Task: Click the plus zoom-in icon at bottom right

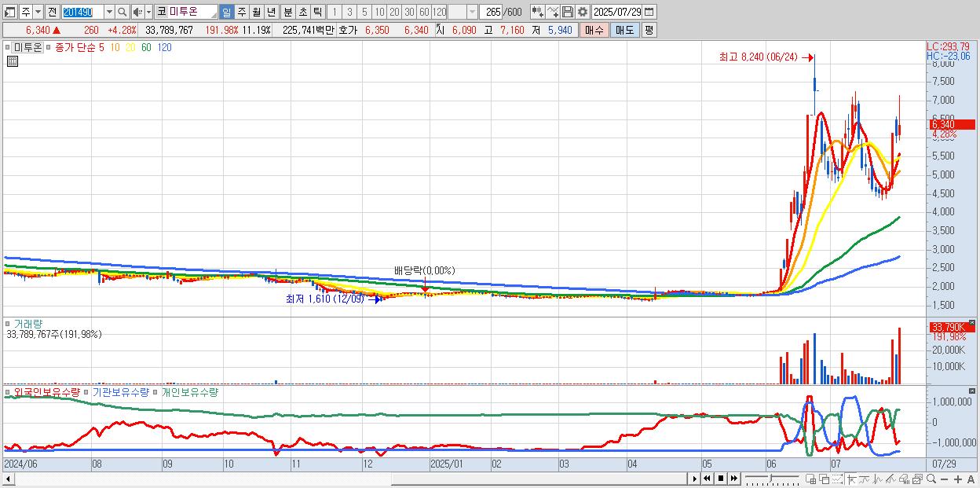Action: coord(958,479)
